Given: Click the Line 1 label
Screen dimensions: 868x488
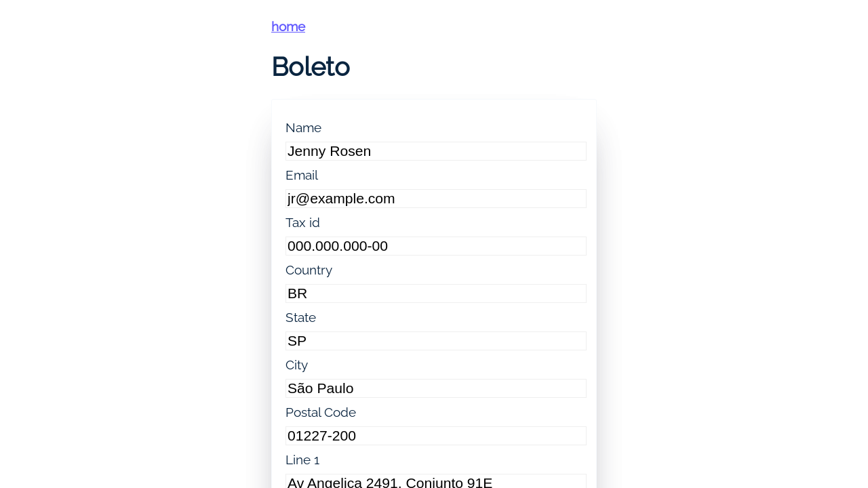Looking at the screenshot, I should (x=302, y=460).
